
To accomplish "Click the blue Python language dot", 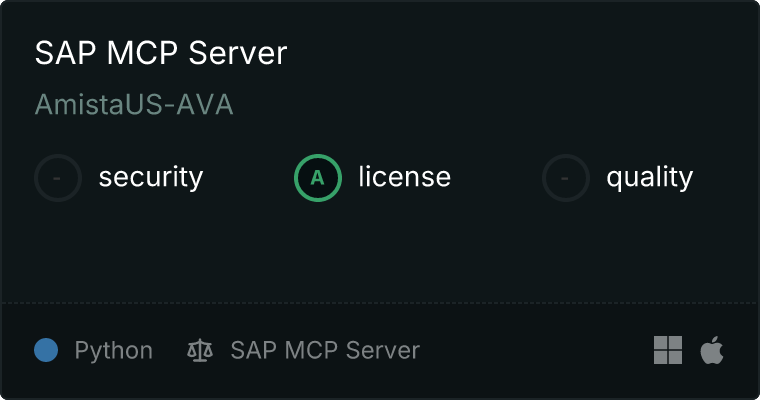I will tap(46, 350).
